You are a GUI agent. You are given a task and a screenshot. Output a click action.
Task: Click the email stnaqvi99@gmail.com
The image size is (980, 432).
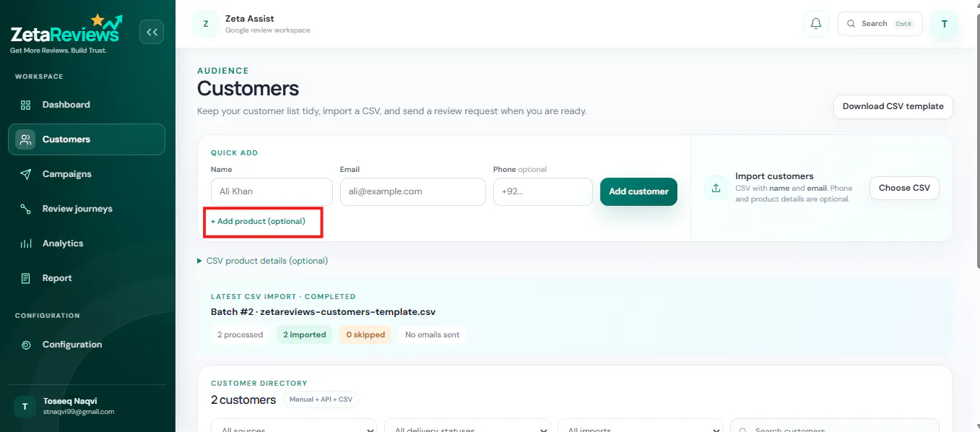pyautogui.click(x=79, y=412)
